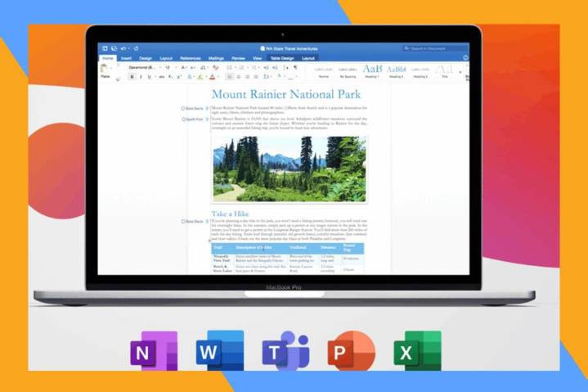Click the shading paint bucket button
588x392 pixels.
point(280,77)
